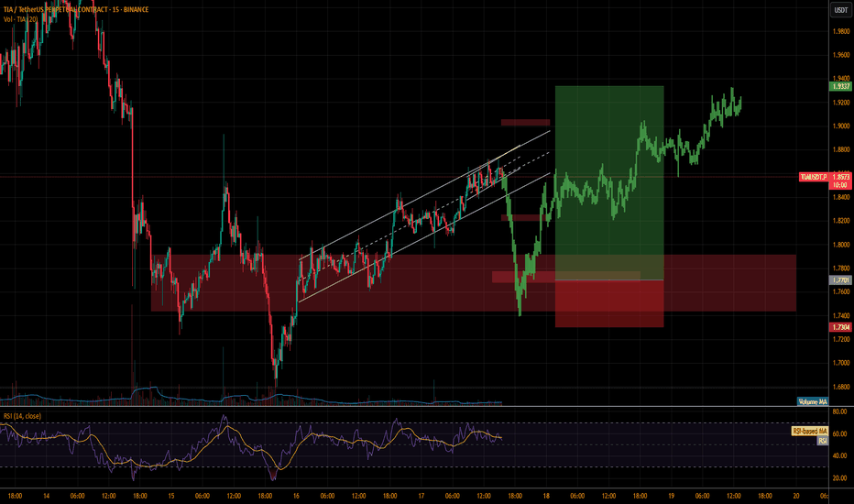Select the small red rectangle above the channel
The width and height of the screenshot is (854, 504).
[526, 123]
